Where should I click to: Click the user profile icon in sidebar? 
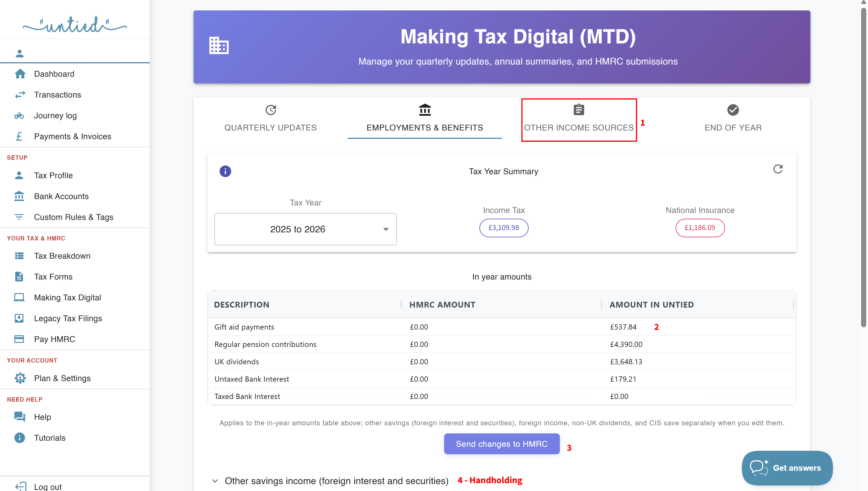pyautogui.click(x=20, y=53)
